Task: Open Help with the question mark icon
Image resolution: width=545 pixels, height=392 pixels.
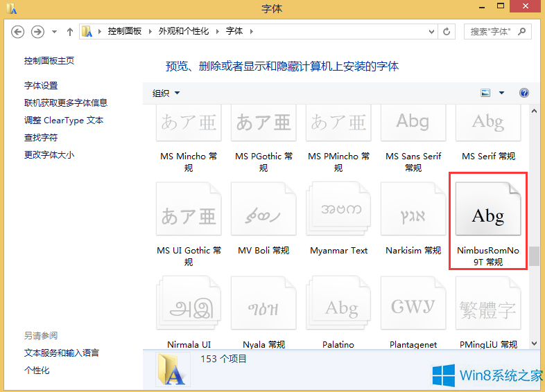Action: [524, 93]
